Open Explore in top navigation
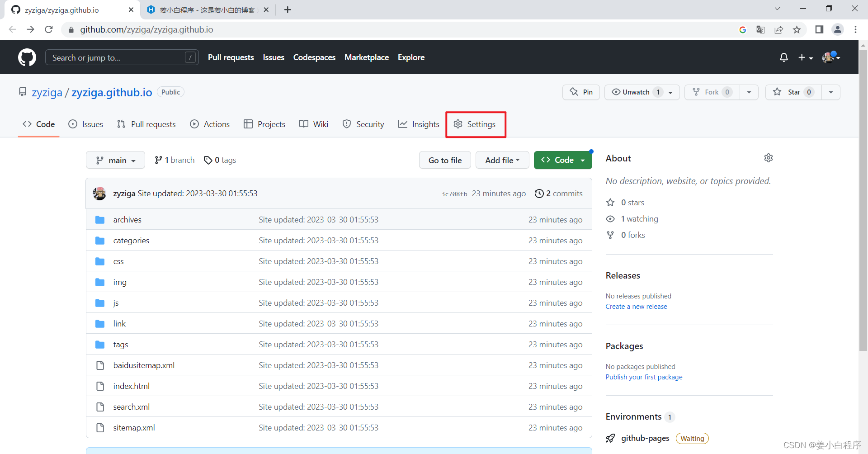 point(411,57)
